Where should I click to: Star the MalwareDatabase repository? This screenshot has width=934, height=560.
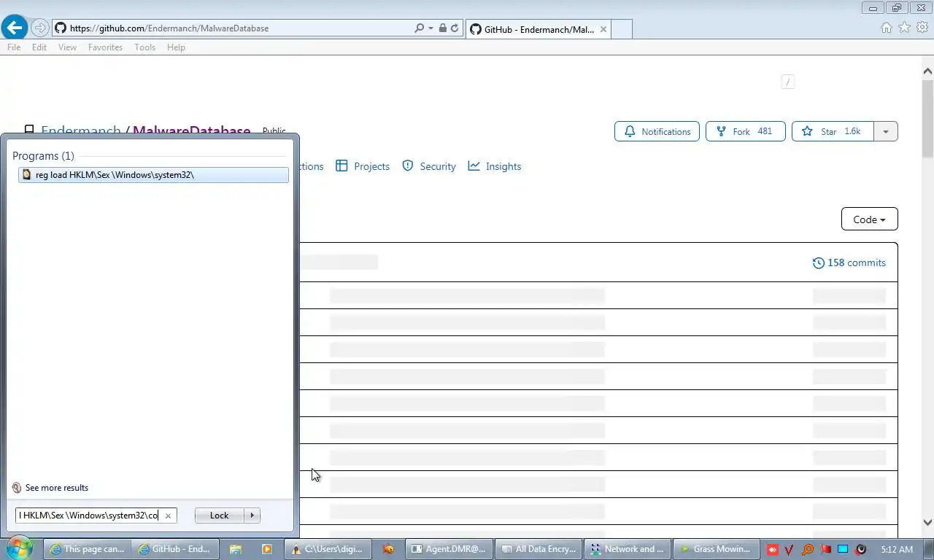click(833, 131)
